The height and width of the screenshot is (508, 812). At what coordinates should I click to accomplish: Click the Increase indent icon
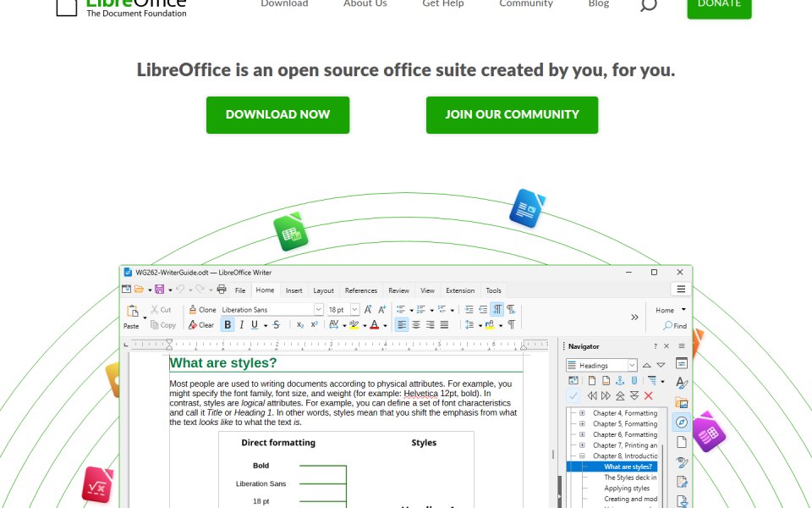[469, 310]
